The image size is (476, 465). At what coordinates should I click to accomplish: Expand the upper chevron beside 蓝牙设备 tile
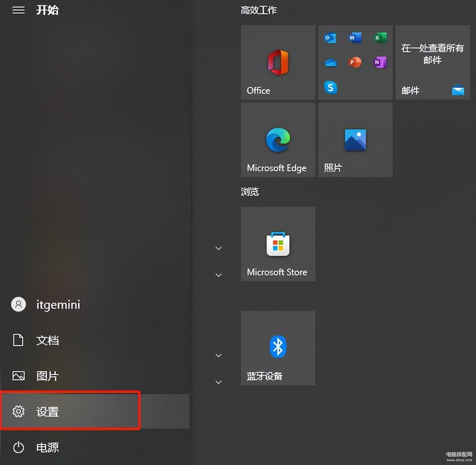(219, 355)
